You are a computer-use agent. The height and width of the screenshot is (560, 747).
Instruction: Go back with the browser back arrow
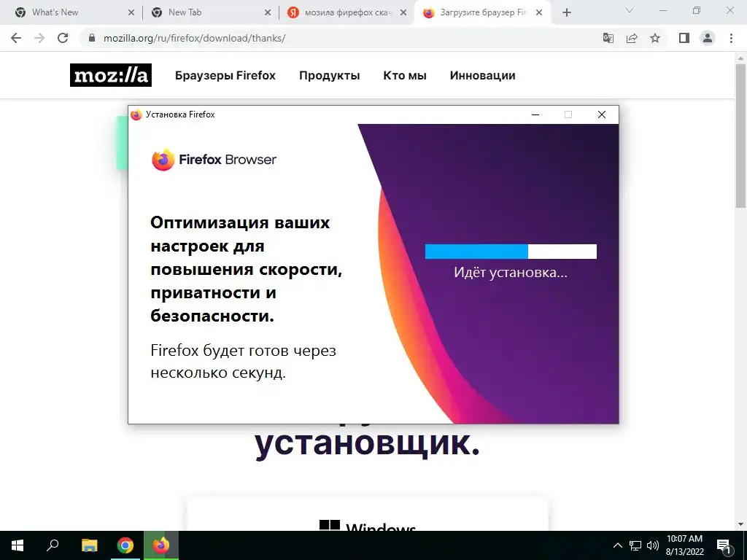[16, 38]
